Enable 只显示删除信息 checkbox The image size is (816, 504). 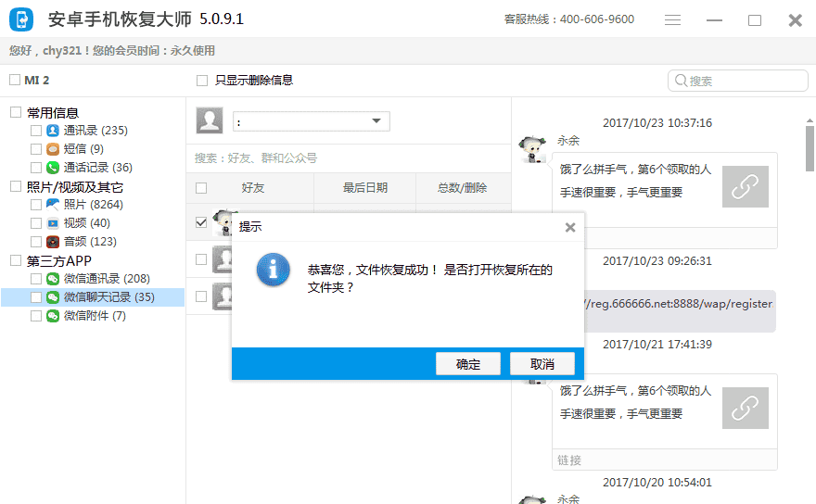tap(202, 81)
